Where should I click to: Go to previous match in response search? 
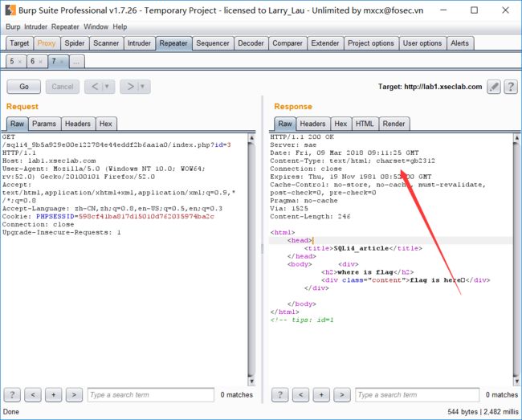(x=300, y=395)
